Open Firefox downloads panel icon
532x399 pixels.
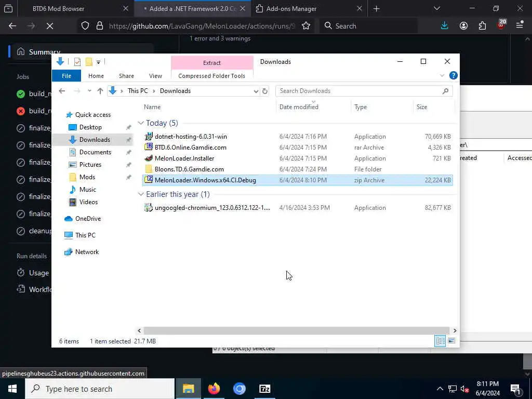(444, 26)
